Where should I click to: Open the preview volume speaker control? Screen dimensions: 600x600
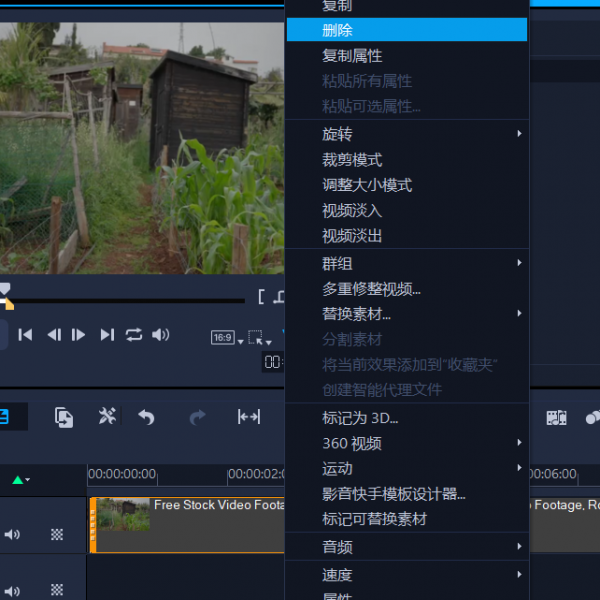pos(161,335)
